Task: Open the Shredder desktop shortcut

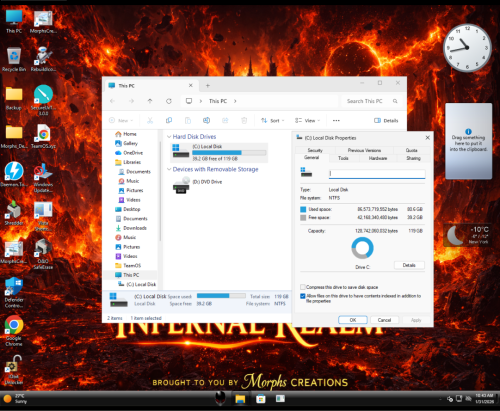Action: tap(14, 213)
